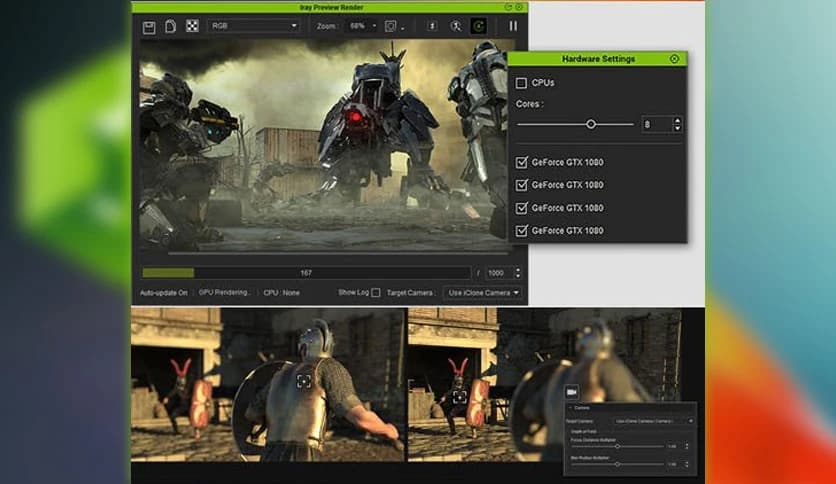Click the green refresh render icon
This screenshot has width=836, height=484.
tap(479, 26)
